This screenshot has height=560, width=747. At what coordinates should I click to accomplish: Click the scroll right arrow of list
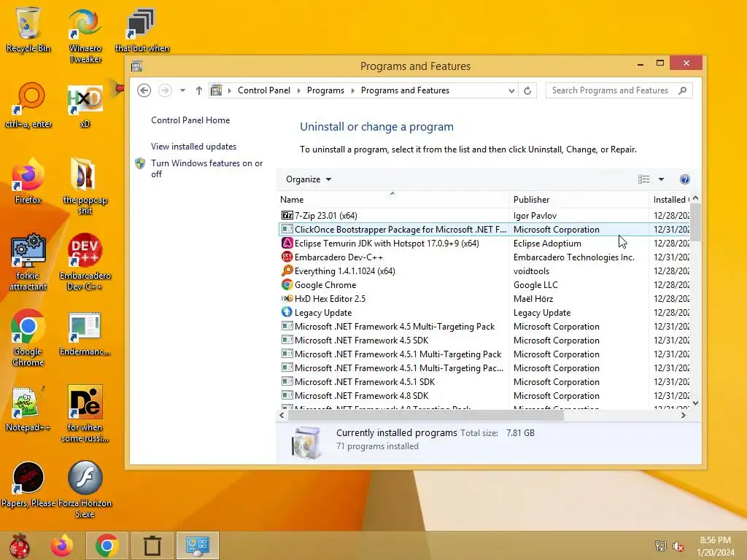click(x=683, y=415)
